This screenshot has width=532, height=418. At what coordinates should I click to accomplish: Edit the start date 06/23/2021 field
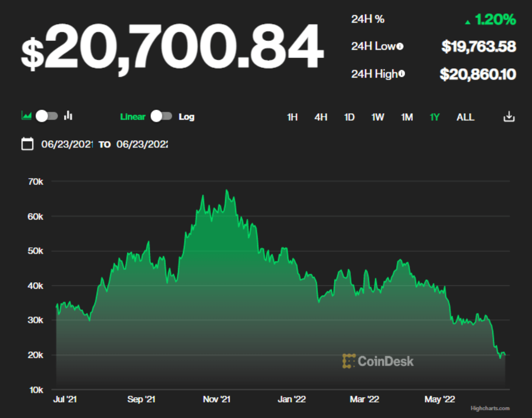[x=67, y=144]
